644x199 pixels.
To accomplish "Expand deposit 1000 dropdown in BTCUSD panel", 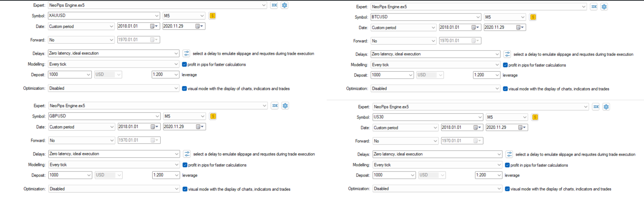I will (x=411, y=75).
